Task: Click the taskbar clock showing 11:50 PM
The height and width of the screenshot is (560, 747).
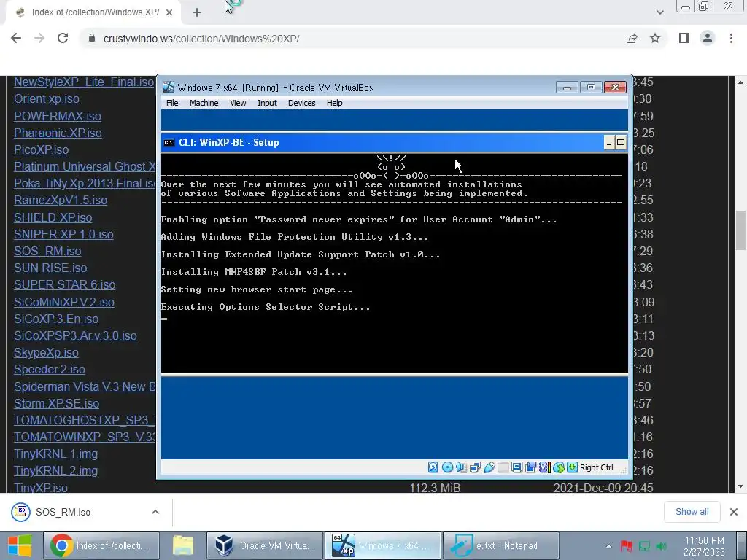Action: (704, 546)
